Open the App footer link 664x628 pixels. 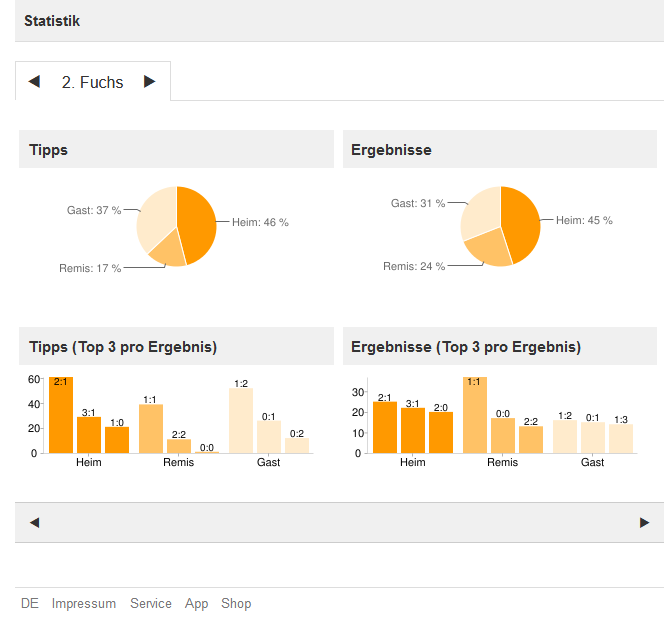pyautogui.click(x=196, y=604)
